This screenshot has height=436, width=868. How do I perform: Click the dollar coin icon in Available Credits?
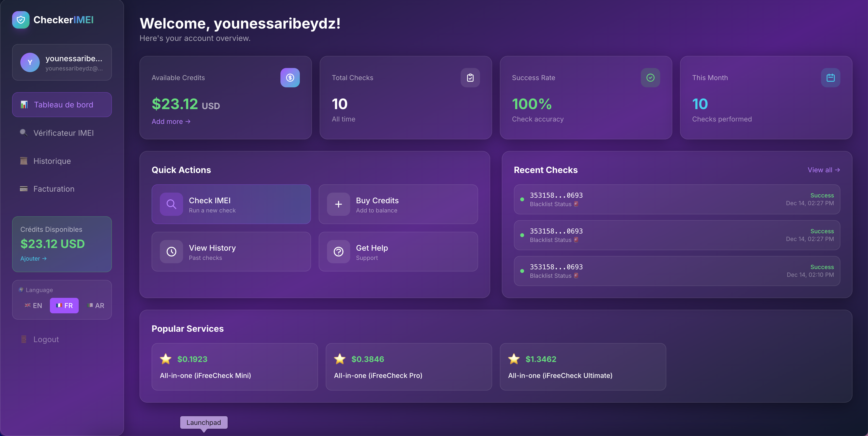pos(290,78)
